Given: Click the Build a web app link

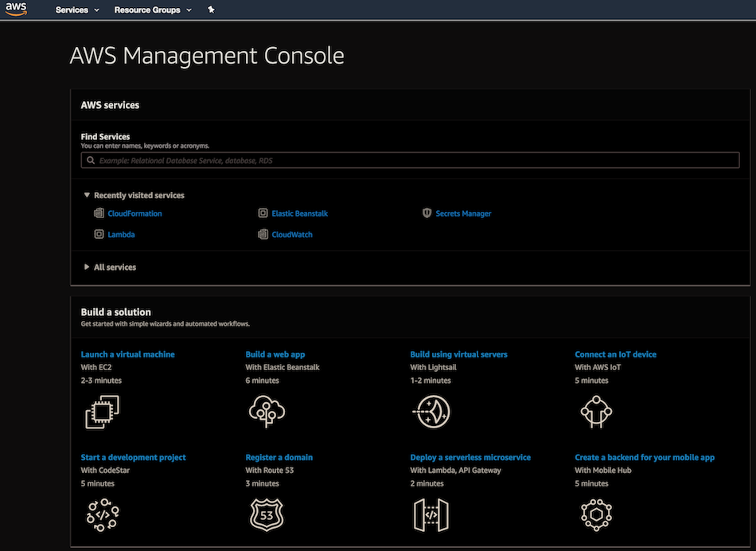Looking at the screenshot, I should pos(275,354).
